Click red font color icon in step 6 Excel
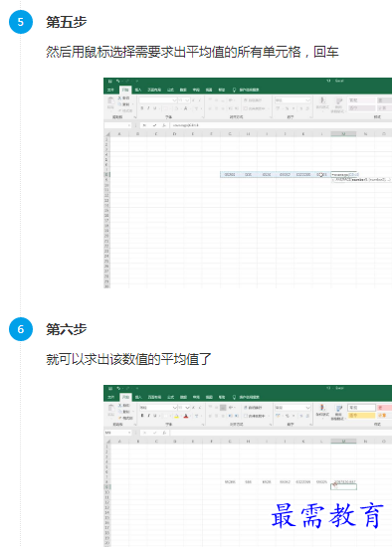The image size is (392, 547). pos(186,416)
